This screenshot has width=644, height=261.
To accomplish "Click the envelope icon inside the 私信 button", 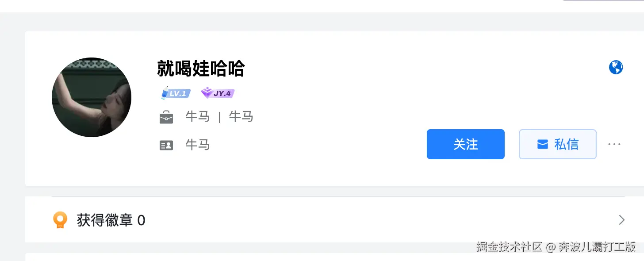I will coord(542,144).
